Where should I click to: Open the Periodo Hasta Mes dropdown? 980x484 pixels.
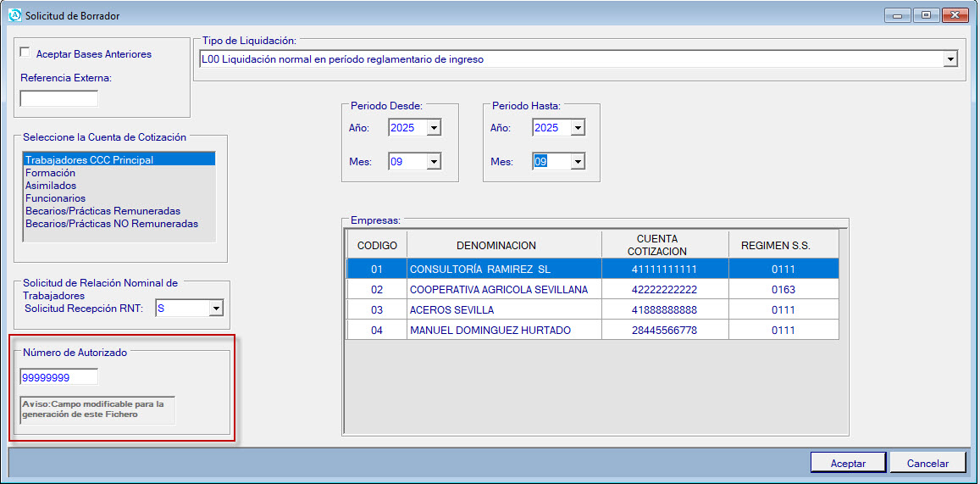coord(578,161)
